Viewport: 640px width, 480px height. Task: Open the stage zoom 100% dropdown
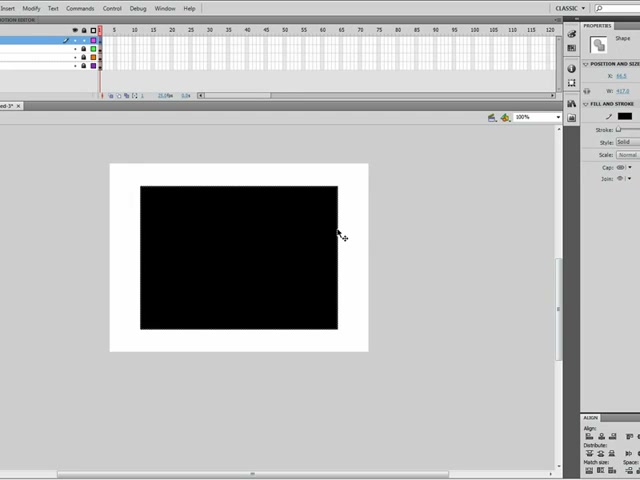pos(558,117)
